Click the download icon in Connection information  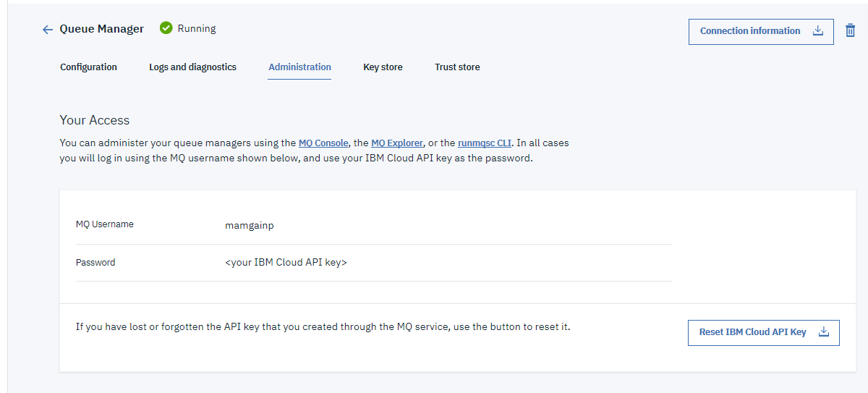pos(818,30)
